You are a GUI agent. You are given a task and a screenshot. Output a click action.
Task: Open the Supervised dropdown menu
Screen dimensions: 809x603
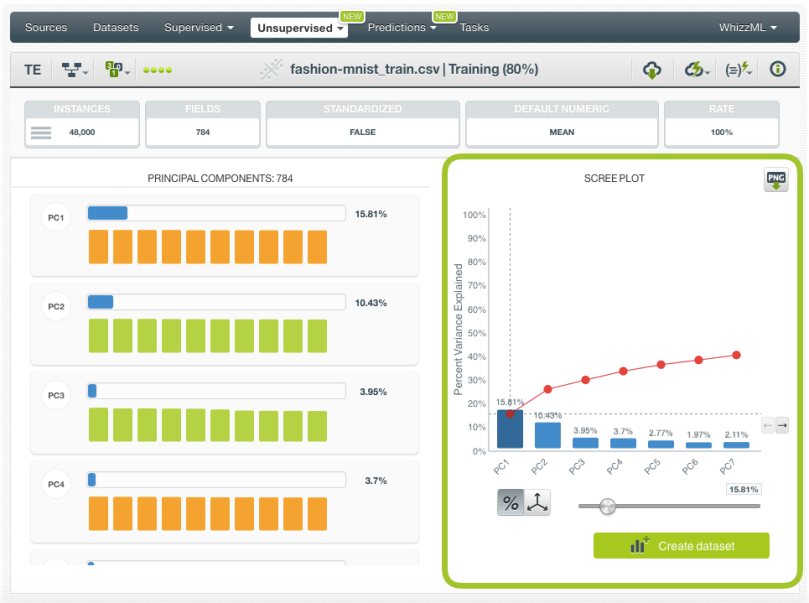(x=198, y=27)
